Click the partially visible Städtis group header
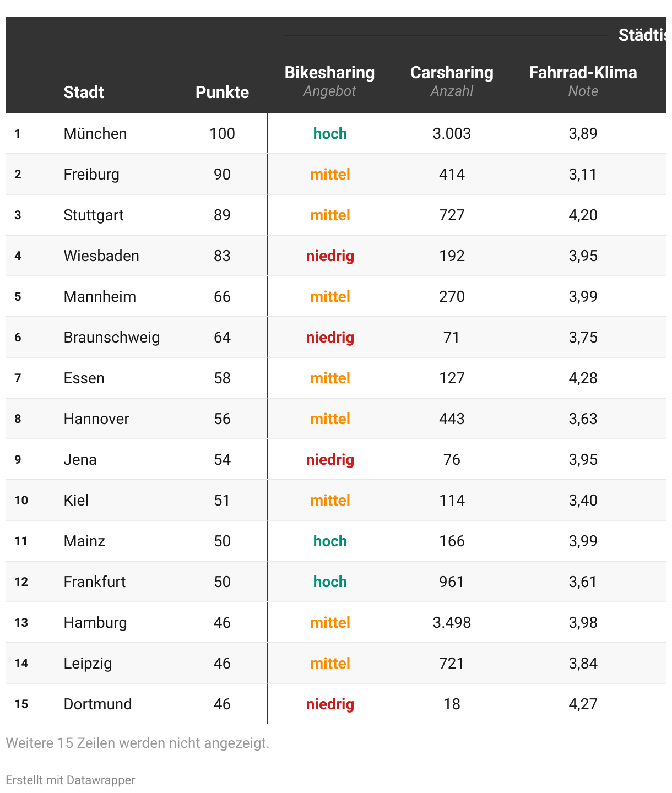The image size is (672, 793). pyautogui.click(x=642, y=35)
